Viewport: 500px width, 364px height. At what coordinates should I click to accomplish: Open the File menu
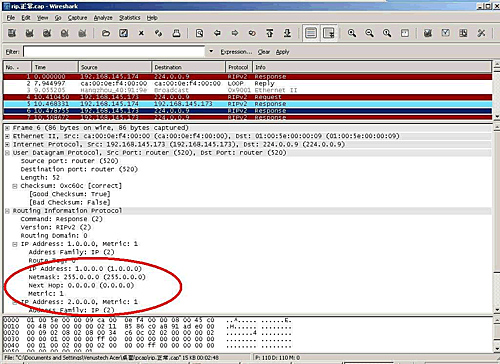click(x=11, y=18)
